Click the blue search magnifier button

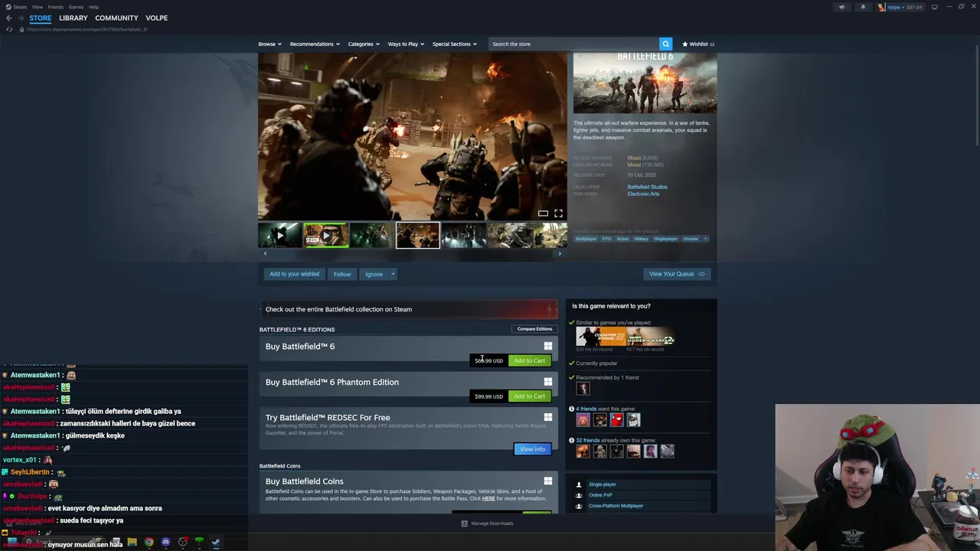666,44
